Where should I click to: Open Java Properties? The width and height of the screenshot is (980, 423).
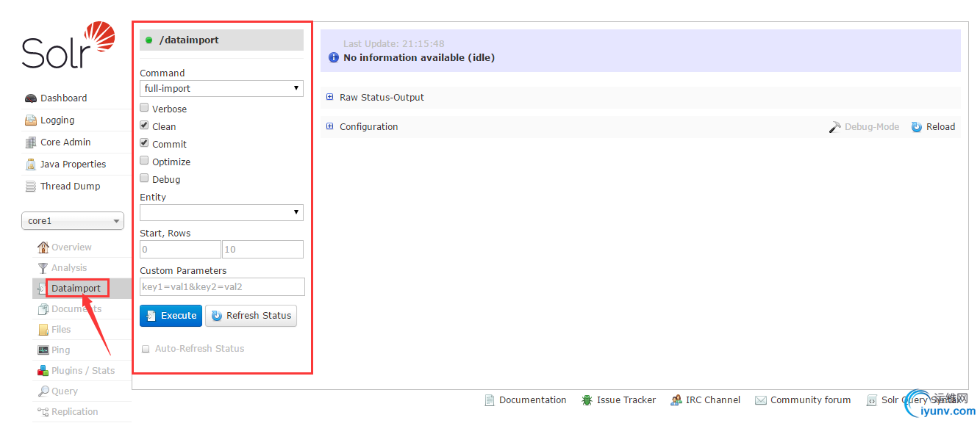click(73, 164)
